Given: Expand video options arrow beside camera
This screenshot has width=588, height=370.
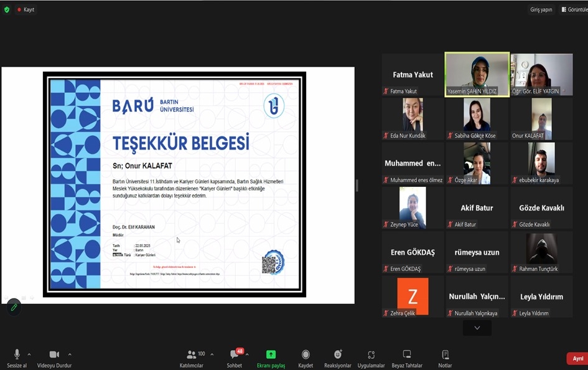Looking at the screenshot, I should (70, 354).
